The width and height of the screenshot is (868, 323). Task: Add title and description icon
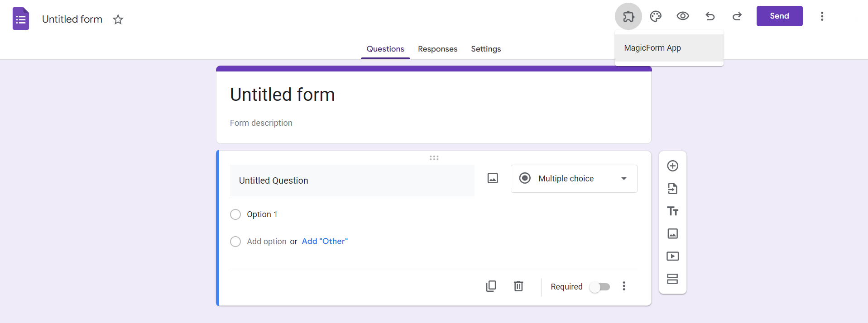coord(672,211)
